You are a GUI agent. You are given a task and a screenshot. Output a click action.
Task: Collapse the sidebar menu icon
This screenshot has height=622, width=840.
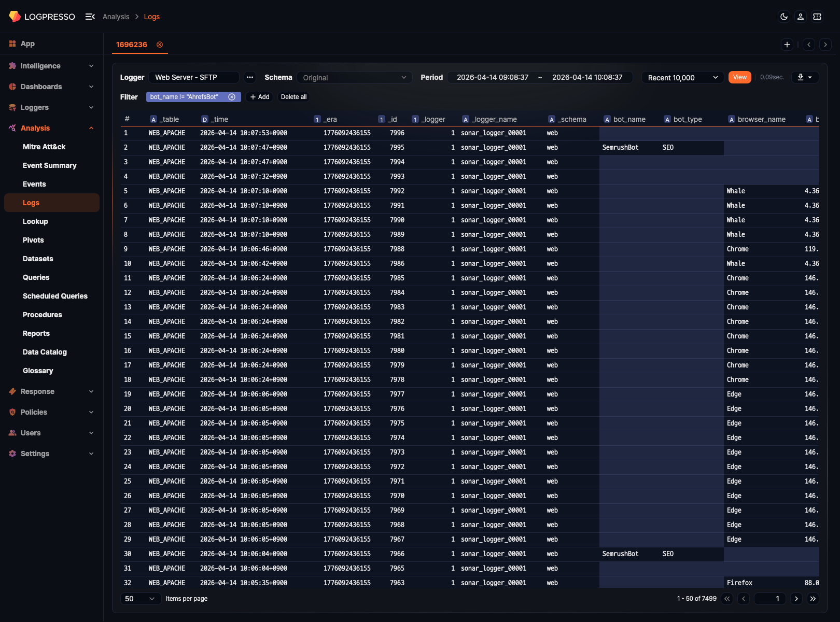(90, 17)
